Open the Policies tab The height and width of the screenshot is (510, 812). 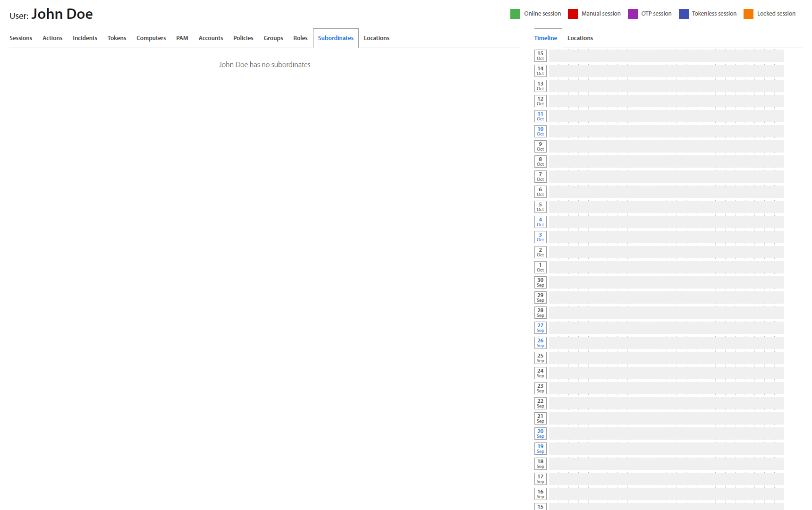click(x=243, y=38)
